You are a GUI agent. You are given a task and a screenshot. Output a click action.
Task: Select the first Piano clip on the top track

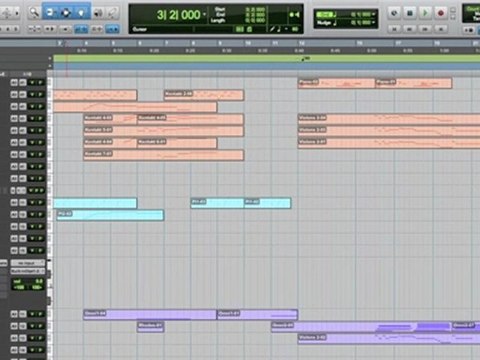[337, 83]
